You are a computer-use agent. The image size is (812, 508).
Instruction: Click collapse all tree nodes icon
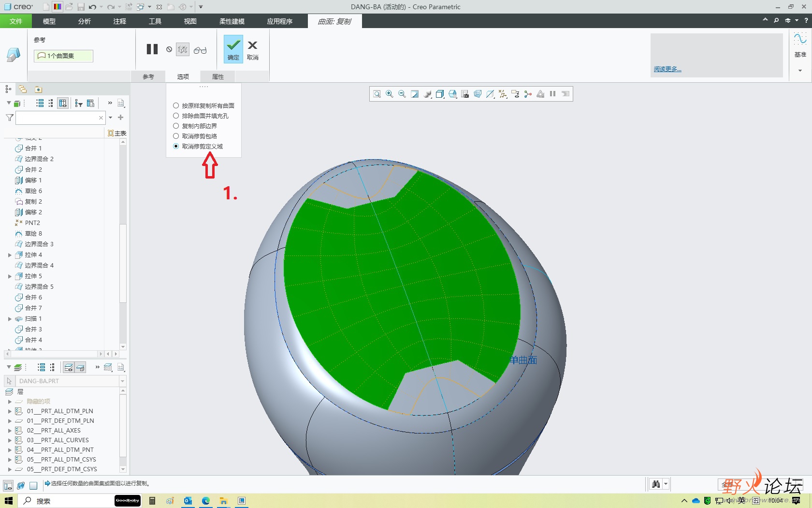tap(51, 103)
